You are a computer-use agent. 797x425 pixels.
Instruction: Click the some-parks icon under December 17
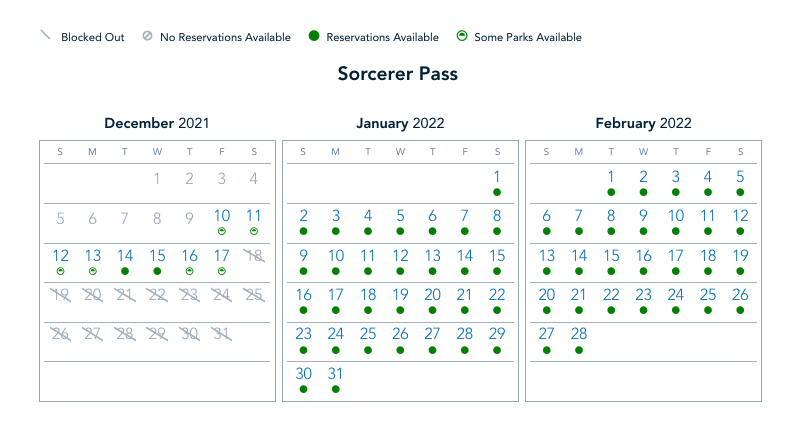tap(221, 271)
